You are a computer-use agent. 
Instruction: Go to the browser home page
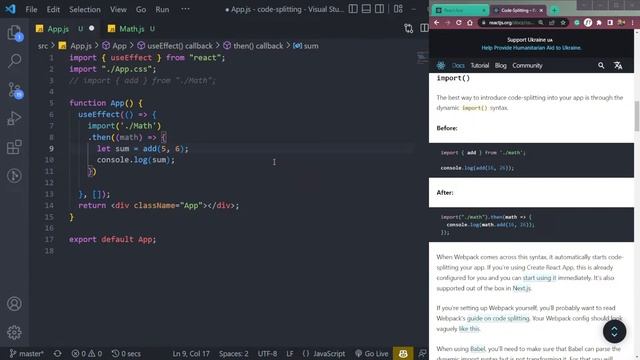click(x=470, y=23)
